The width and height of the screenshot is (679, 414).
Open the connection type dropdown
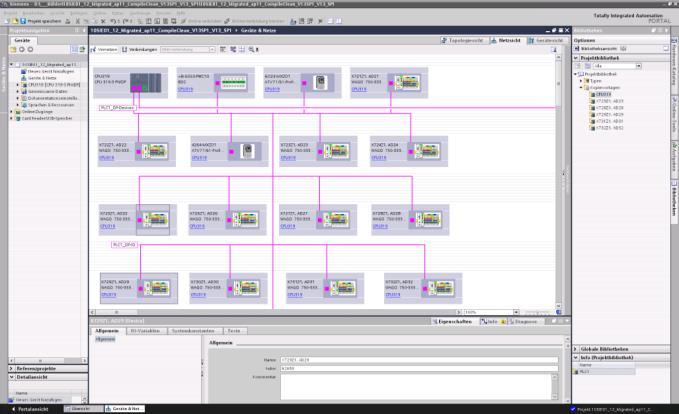coord(212,49)
